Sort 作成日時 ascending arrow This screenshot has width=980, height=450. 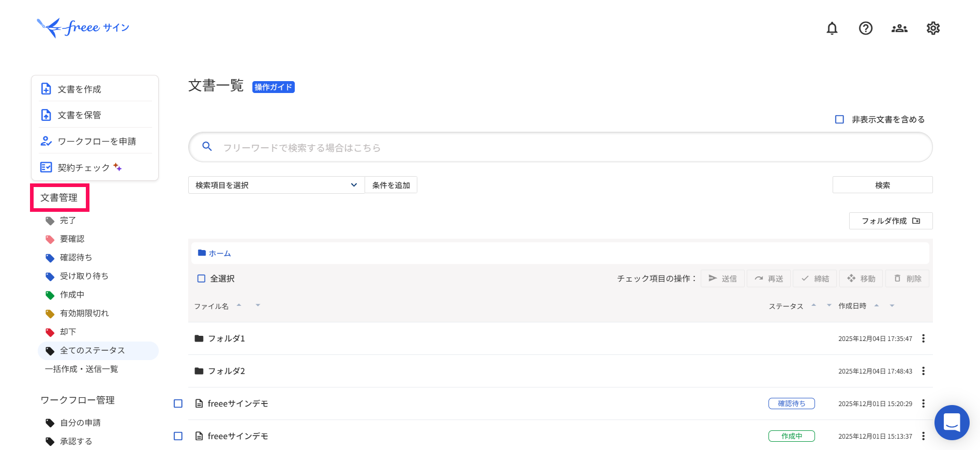pyautogui.click(x=877, y=305)
